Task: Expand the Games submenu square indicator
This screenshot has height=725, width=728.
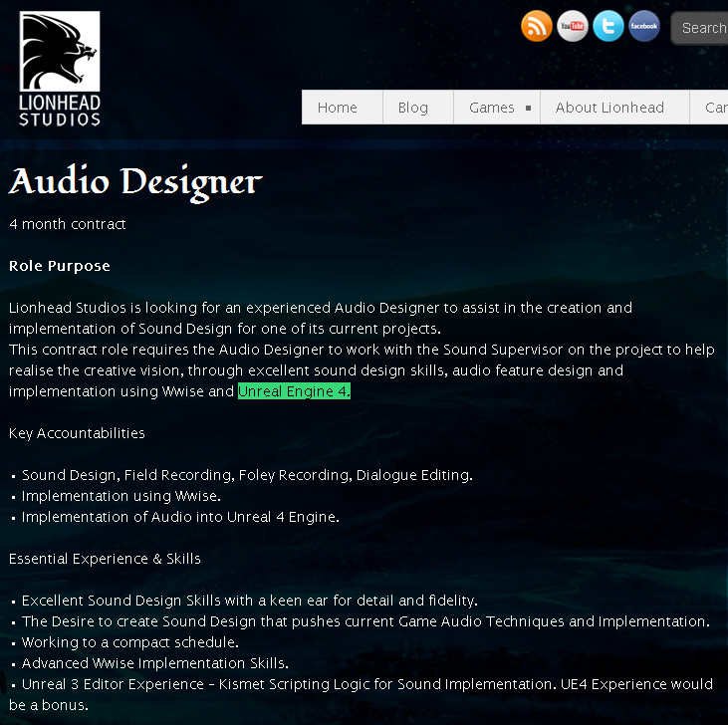Action: coord(528,108)
